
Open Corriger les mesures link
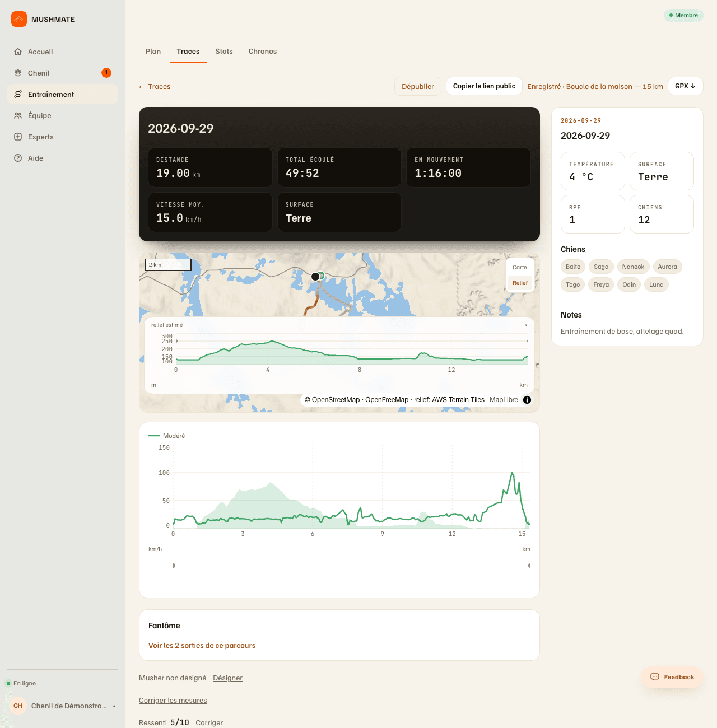pyautogui.click(x=173, y=701)
